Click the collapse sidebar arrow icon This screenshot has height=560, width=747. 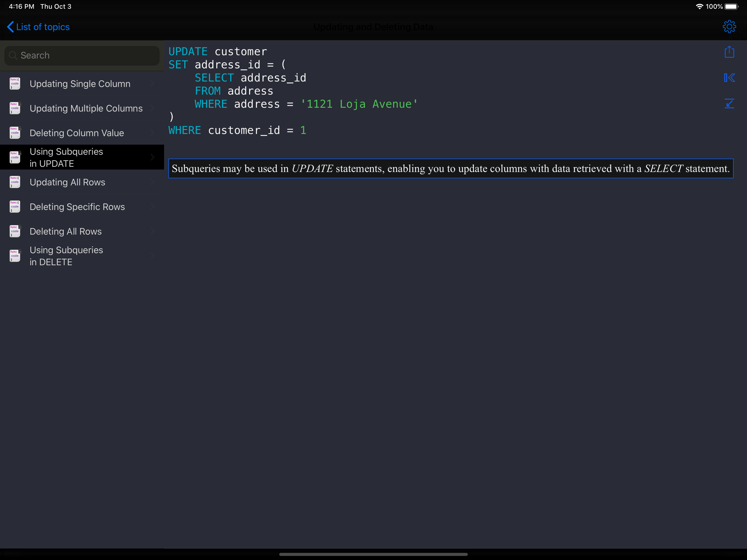(729, 78)
